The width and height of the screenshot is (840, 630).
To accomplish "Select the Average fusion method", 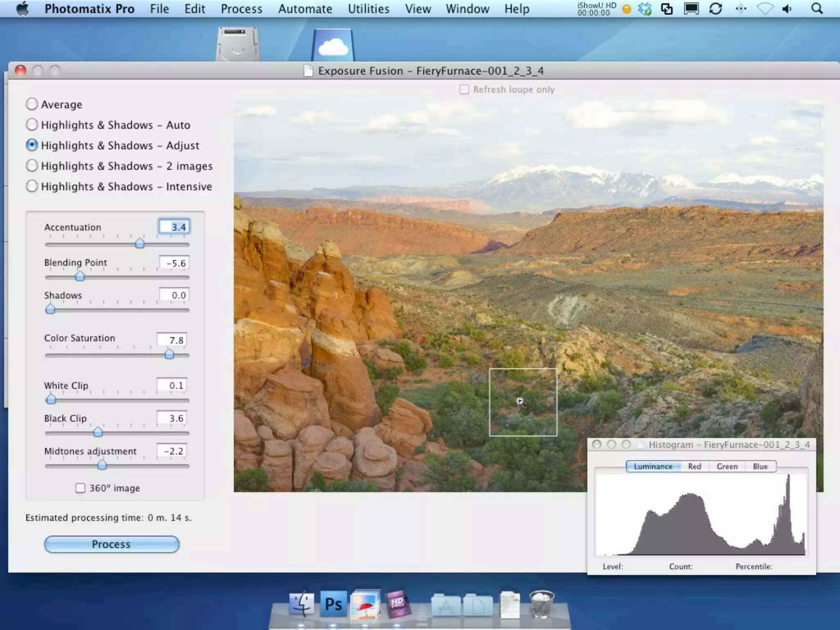I will [32, 104].
